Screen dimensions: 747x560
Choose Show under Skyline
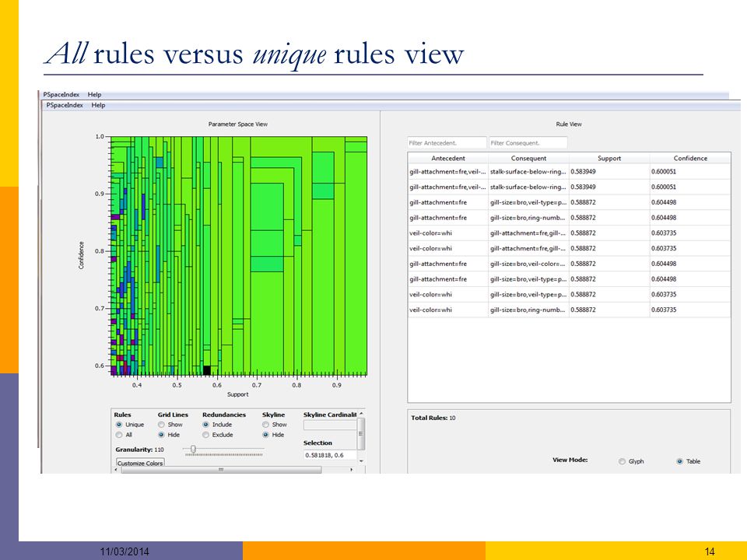(x=266, y=425)
